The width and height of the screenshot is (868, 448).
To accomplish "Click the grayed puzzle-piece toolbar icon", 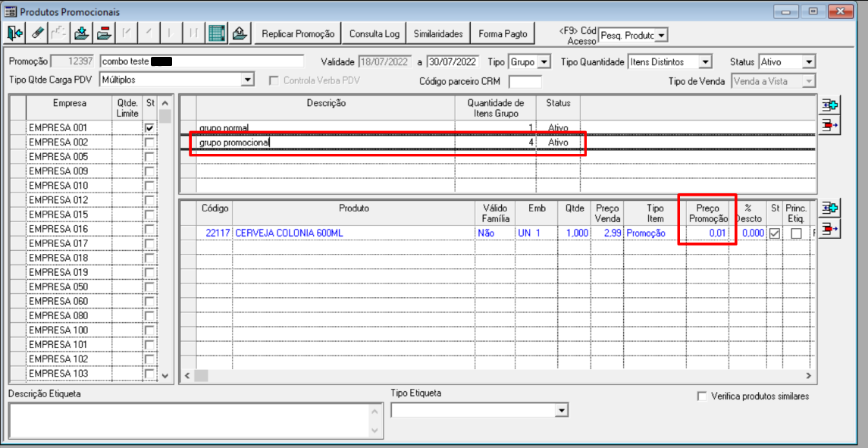I will click(60, 34).
